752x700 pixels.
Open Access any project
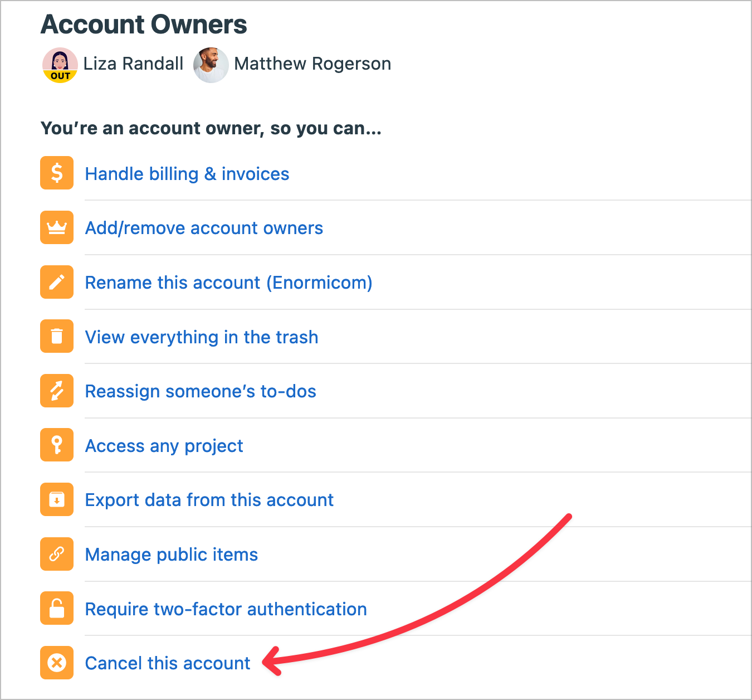pyautogui.click(x=164, y=446)
